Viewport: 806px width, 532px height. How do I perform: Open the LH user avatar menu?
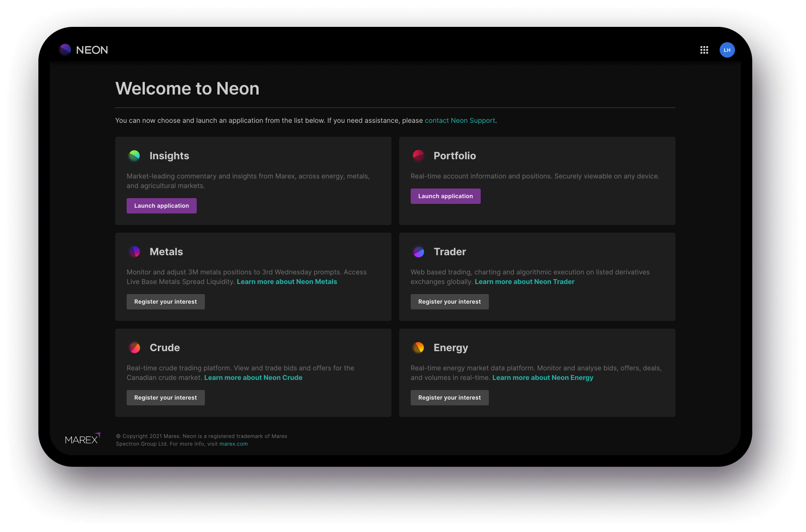tap(727, 50)
